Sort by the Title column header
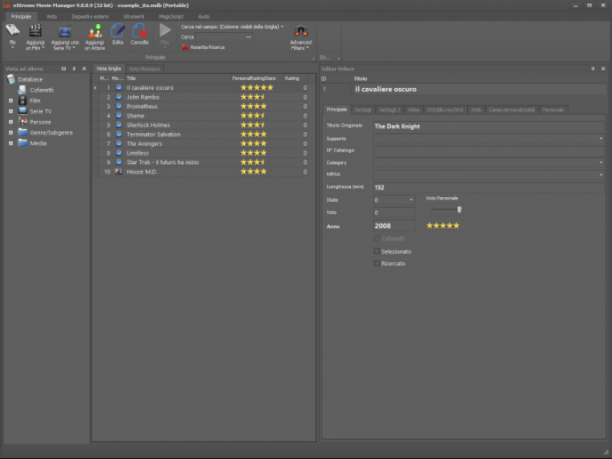The width and height of the screenshot is (612, 459). [x=178, y=78]
